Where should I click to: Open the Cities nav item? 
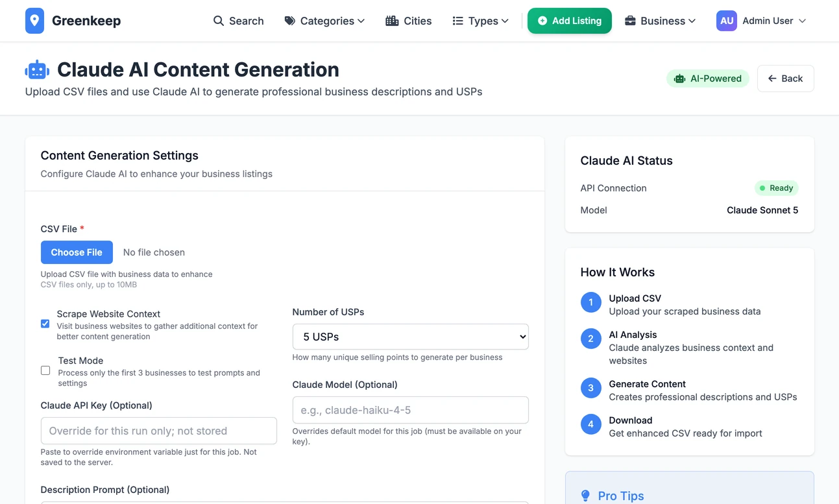[409, 21]
